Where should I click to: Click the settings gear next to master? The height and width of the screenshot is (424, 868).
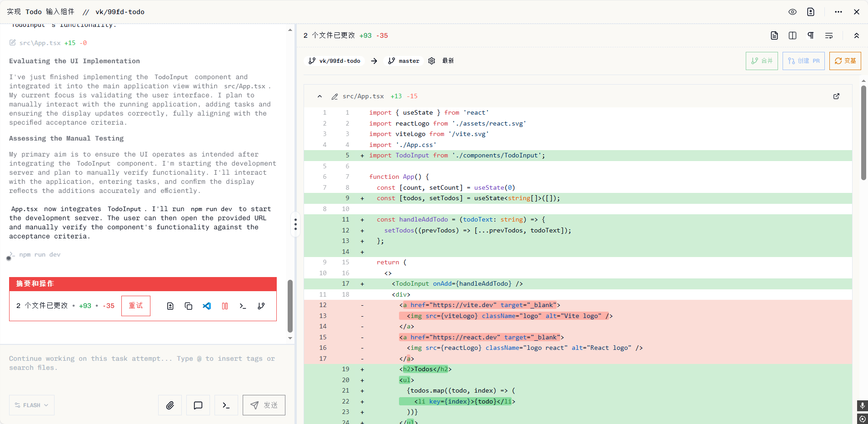[x=432, y=61]
